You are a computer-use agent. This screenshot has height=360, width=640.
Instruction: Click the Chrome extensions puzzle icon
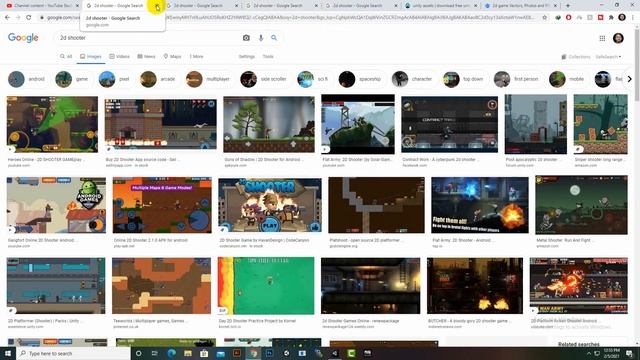[x=611, y=18]
